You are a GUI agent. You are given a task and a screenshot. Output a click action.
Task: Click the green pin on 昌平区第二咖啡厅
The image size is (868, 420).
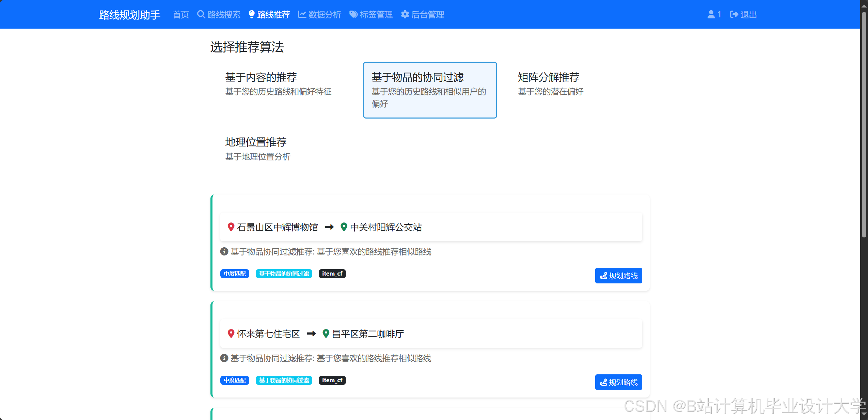(x=326, y=333)
